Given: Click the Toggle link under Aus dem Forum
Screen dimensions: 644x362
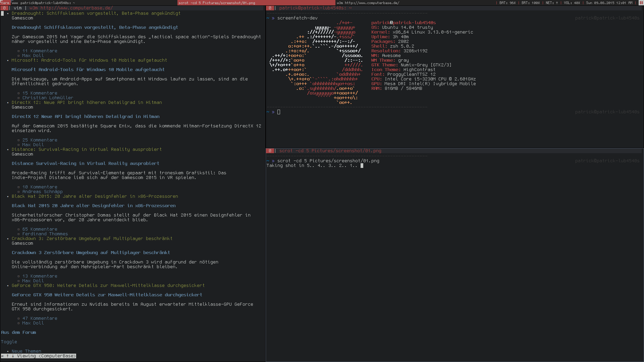Looking at the screenshot, I should [x=9, y=342].
